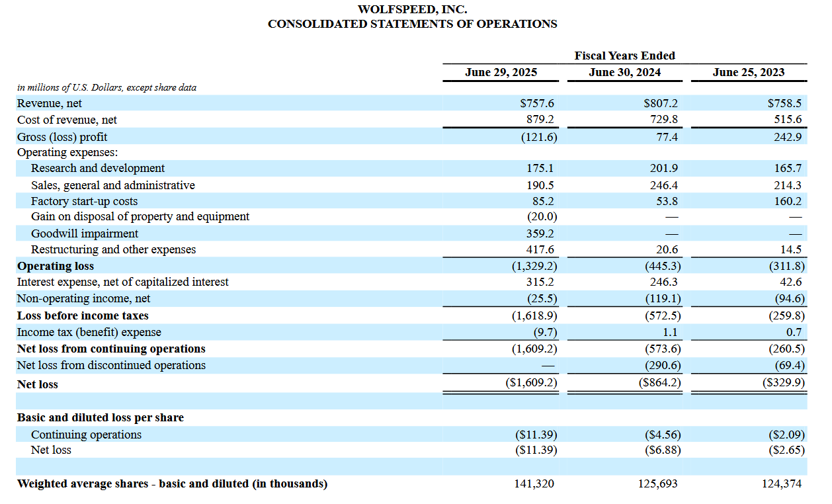This screenshot has height=504, width=832.
Task: Click the 'Gross (loss) profit' label
Action: click(62, 137)
